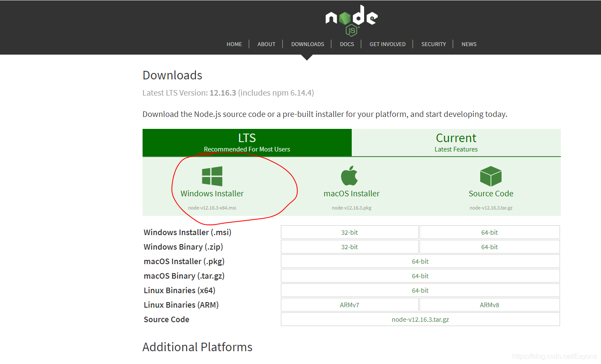Click the macOS Binary (.tar.gz) row label
Screen dimensions: 601x364
pos(184,276)
